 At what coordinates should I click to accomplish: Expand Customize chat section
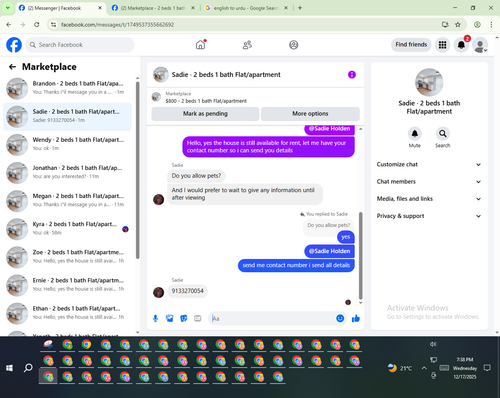pyautogui.click(x=429, y=164)
